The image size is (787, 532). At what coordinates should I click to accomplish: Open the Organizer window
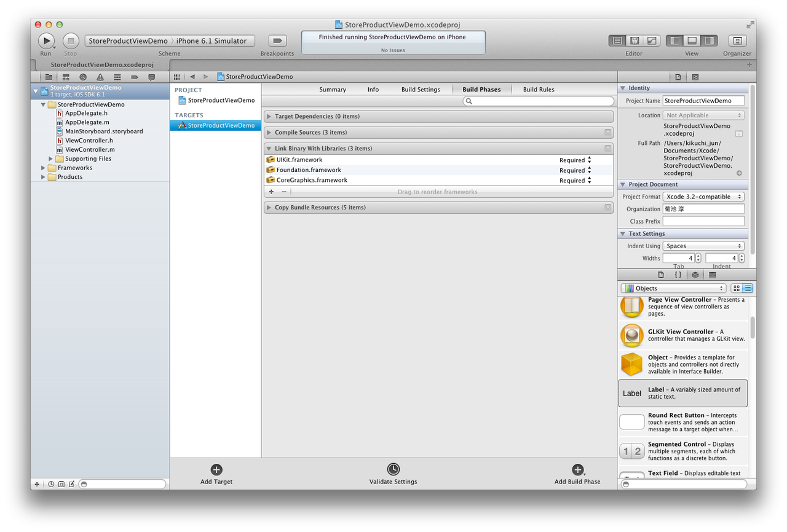(x=737, y=41)
